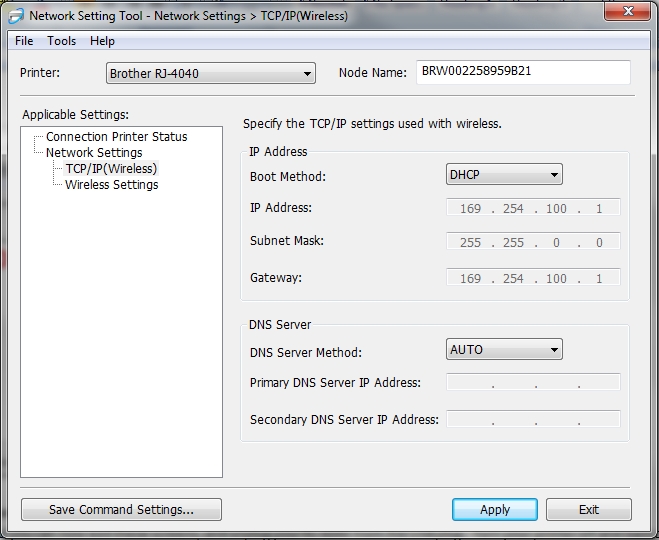Open the File menu
The image size is (659, 540).
tap(24, 41)
